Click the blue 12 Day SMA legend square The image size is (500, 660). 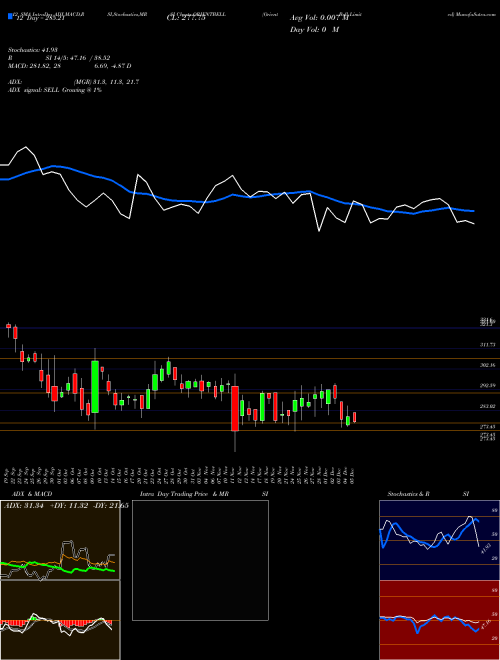(x=10, y=17)
